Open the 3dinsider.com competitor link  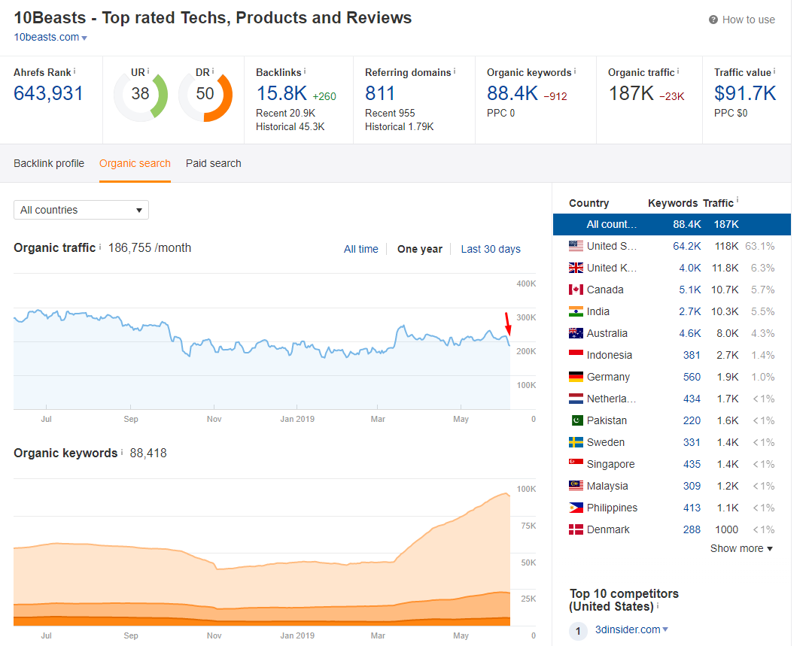pos(628,629)
